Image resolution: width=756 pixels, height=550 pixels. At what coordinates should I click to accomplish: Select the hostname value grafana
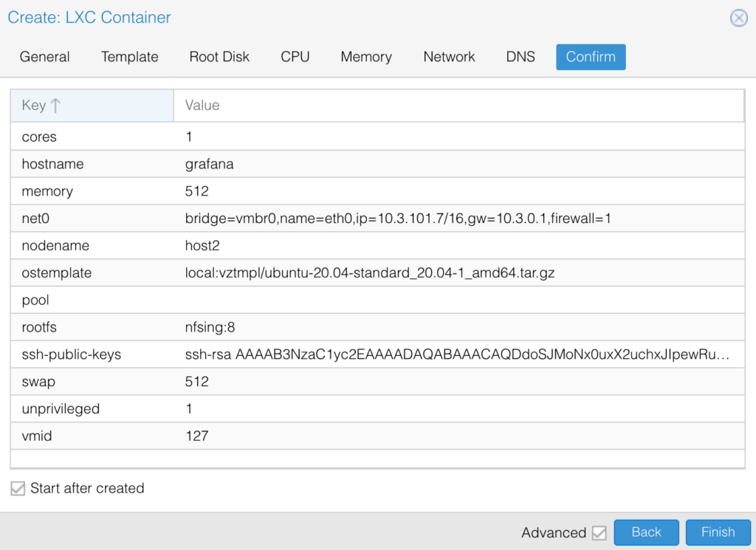pos(209,165)
